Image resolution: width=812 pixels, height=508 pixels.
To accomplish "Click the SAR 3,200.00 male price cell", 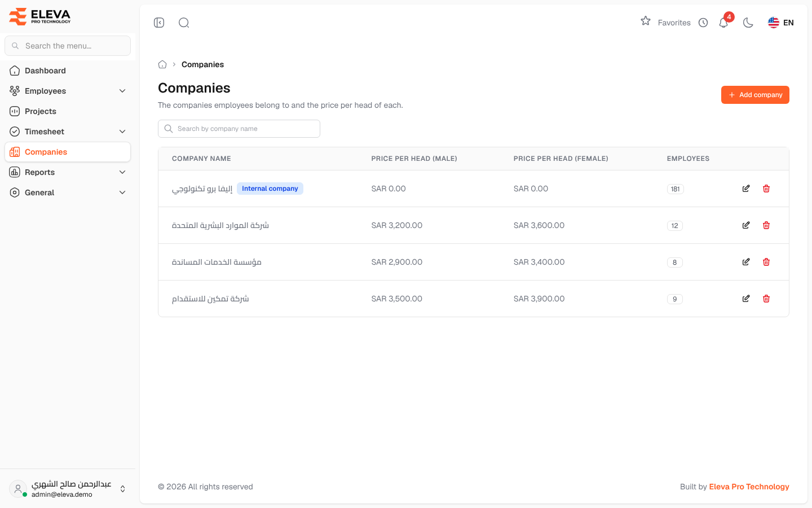I will click(x=397, y=225).
